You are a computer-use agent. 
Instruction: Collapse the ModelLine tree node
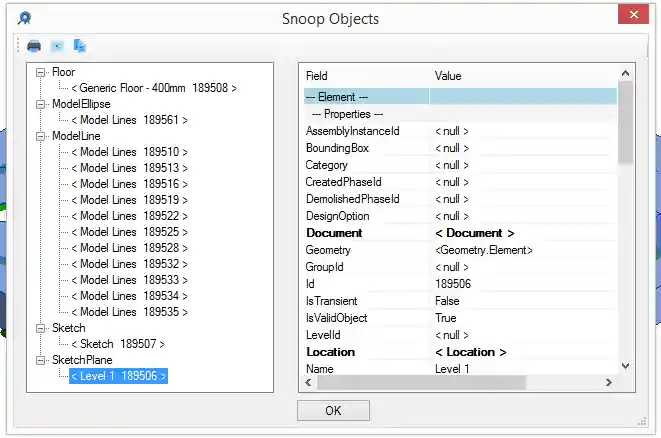[x=41, y=136]
